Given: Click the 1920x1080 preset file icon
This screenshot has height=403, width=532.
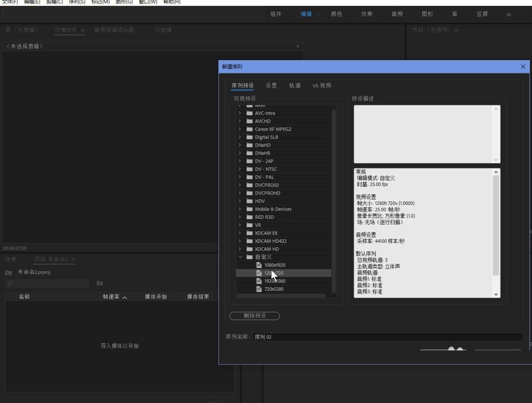Looking at the screenshot, I should [x=259, y=281].
